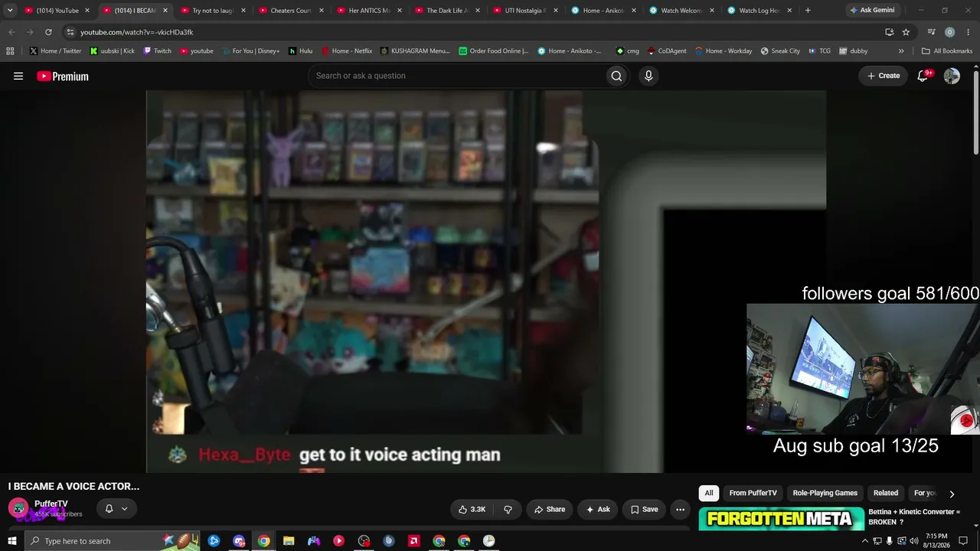Select the All filter chip
Screen dimensions: 980x551
tap(709, 494)
